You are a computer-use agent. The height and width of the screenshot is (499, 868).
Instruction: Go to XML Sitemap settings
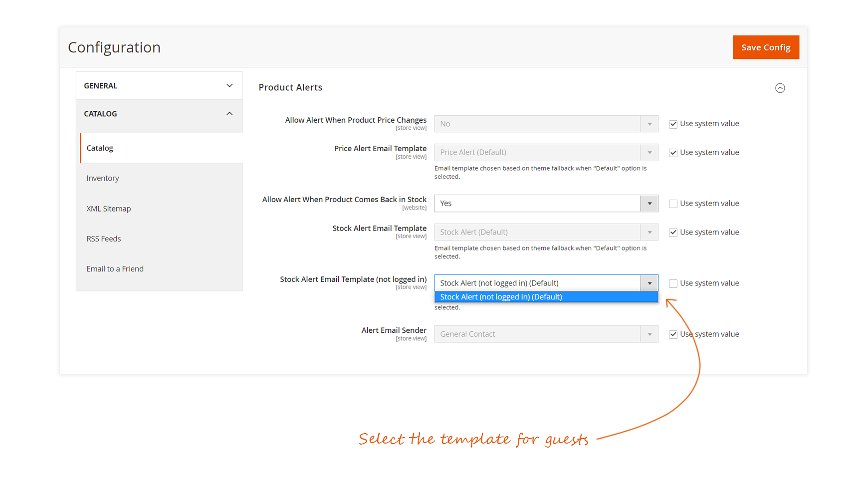(109, 209)
